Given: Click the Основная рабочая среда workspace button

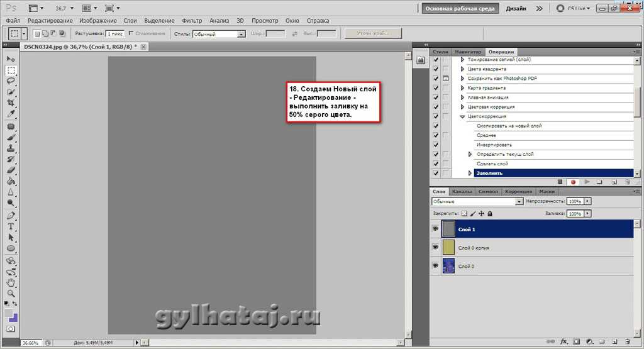Looking at the screenshot, I should (460, 9).
